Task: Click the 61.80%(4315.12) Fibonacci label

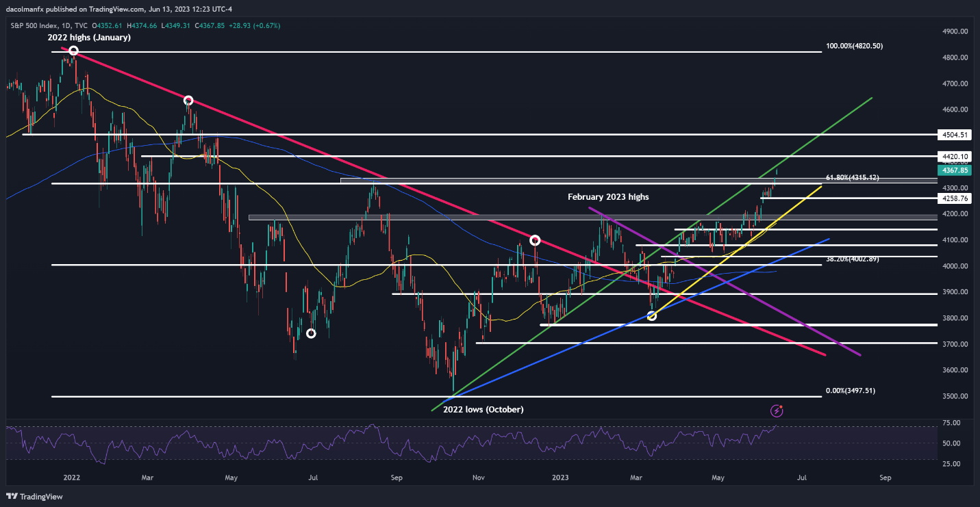Action: [852, 178]
